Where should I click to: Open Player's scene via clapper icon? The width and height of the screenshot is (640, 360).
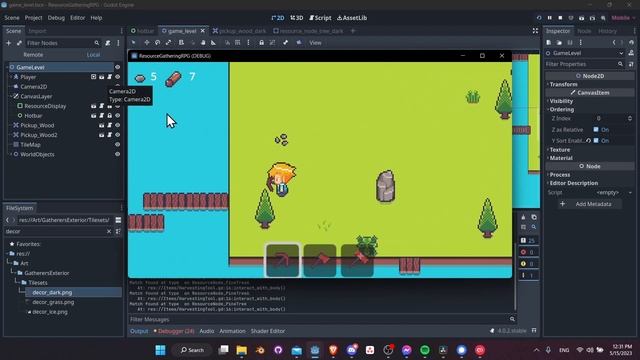tap(102, 77)
